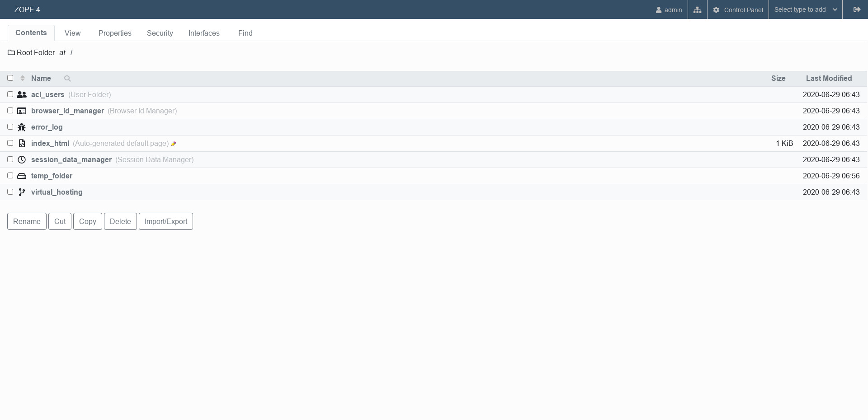Tick the checkbox for acl_users
This screenshot has width=868, height=420.
click(10, 94)
